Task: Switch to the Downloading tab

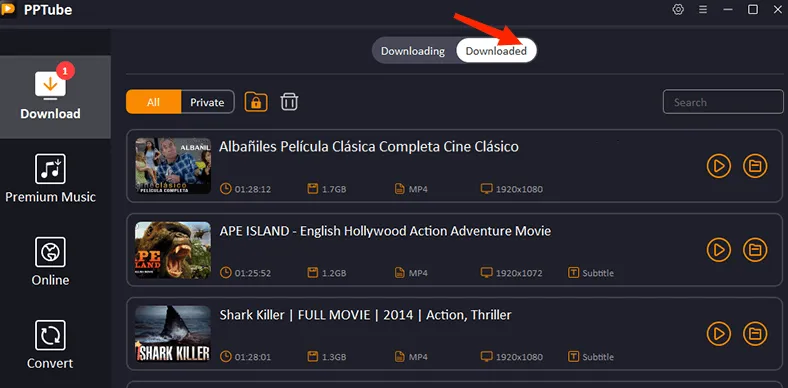Action: 413,51
